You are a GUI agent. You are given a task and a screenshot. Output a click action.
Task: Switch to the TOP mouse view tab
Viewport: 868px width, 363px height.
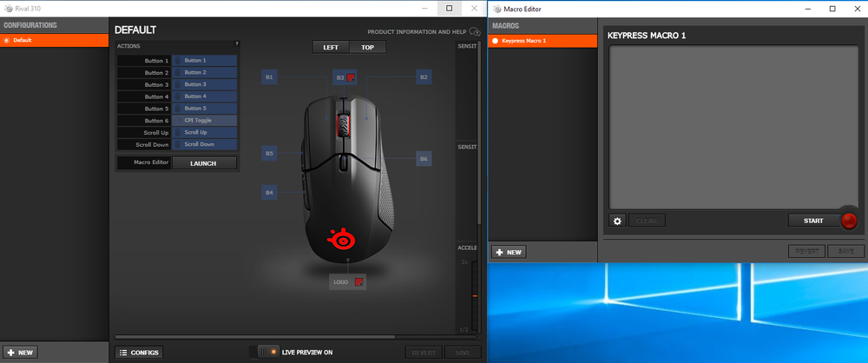(368, 47)
